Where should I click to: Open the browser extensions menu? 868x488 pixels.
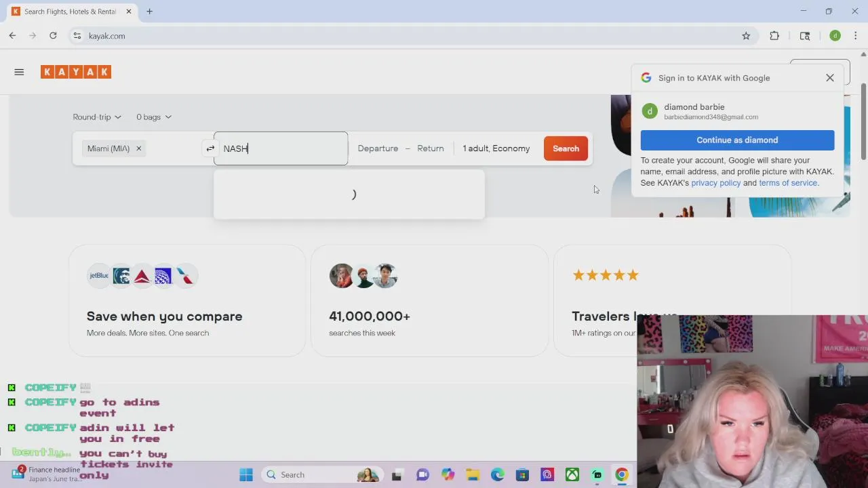pos(774,36)
